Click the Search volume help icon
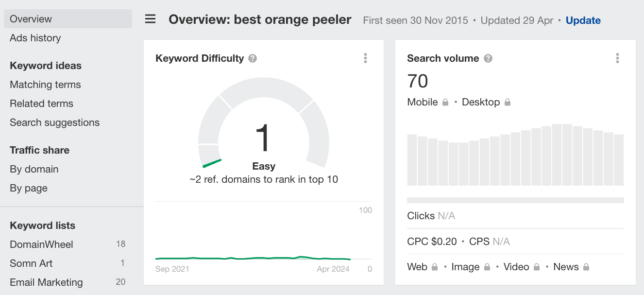Viewport: 644px width, 295px height. (487, 58)
